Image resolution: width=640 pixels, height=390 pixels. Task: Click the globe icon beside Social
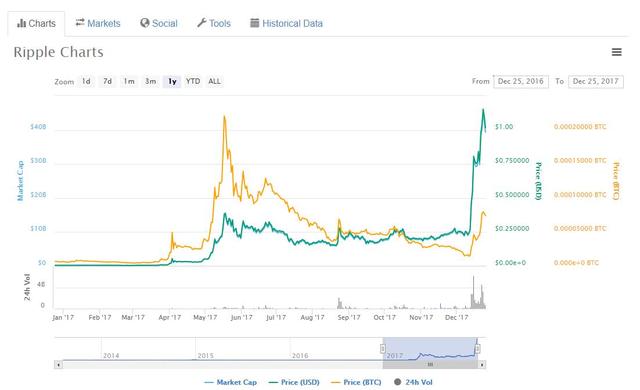[144, 23]
